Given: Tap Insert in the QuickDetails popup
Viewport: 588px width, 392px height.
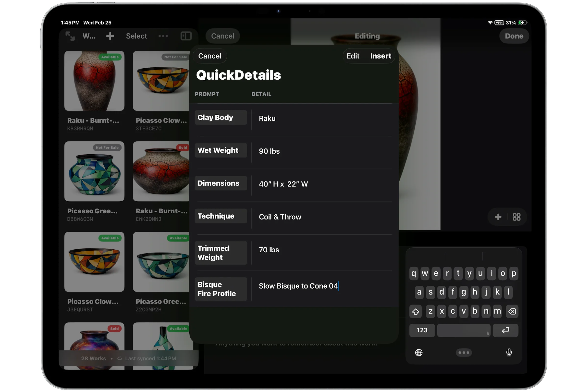Looking at the screenshot, I should 380,56.
